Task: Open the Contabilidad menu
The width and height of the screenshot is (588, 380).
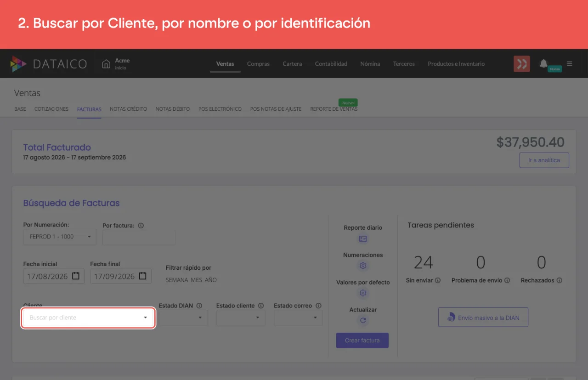Action: 331,64
